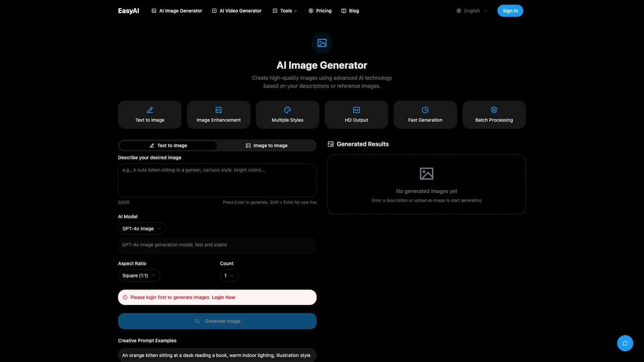Click the Image Enhancement label
Image resolution: width=644 pixels, height=362 pixels.
click(x=219, y=120)
